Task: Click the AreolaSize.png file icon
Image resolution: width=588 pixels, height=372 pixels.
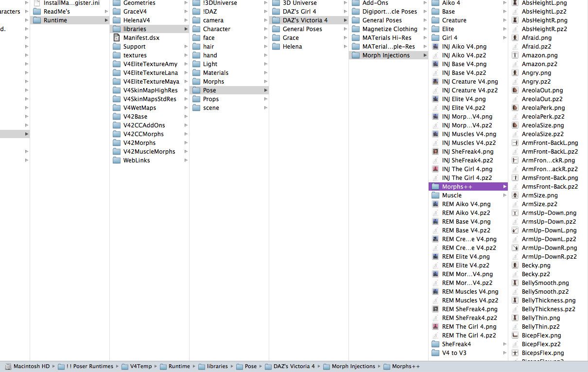Action: click(x=515, y=125)
